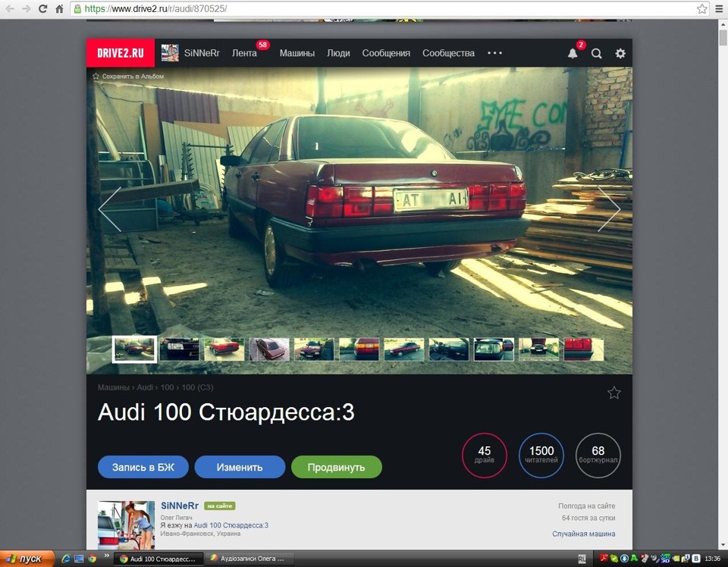Open the Люди menu item
Screen dimensions: 728x567
[x=338, y=53]
